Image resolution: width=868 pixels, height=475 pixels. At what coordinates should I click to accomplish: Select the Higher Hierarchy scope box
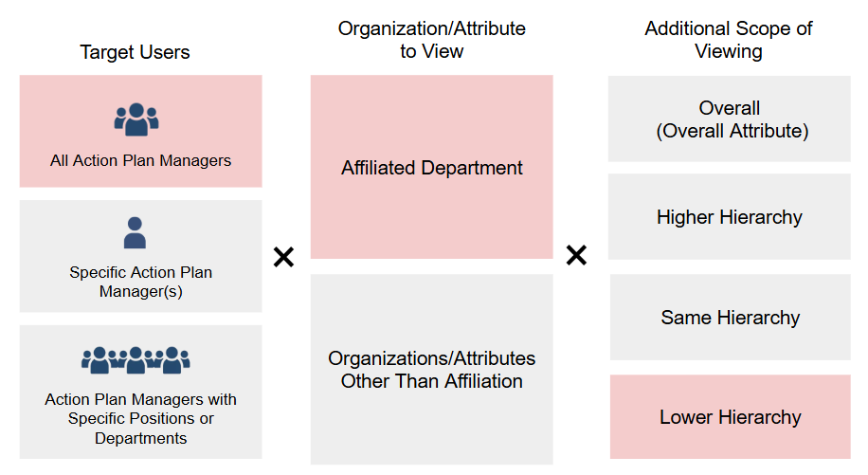(x=731, y=217)
